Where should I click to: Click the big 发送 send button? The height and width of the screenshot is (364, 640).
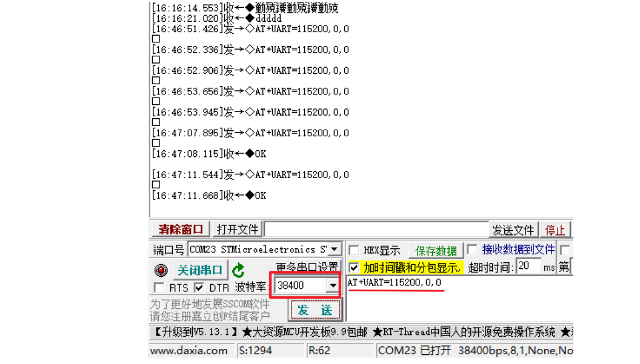tap(314, 309)
